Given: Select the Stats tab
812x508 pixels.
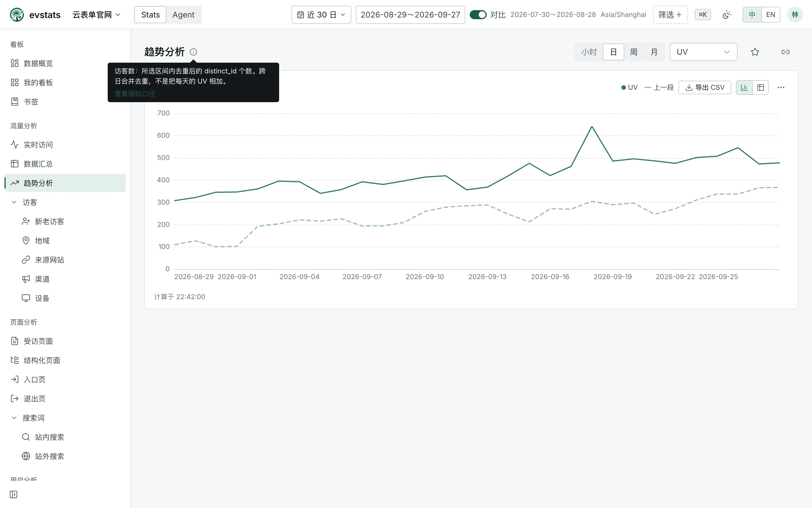Looking at the screenshot, I should 150,15.
